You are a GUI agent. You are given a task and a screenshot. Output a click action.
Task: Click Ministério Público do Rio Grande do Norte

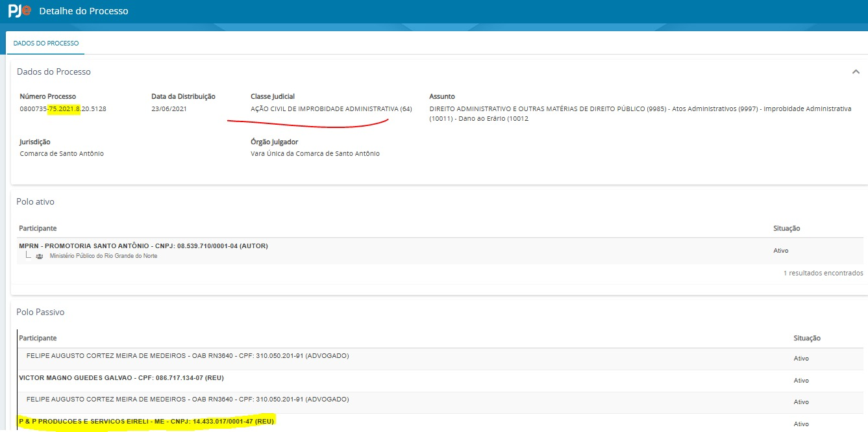click(103, 257)
